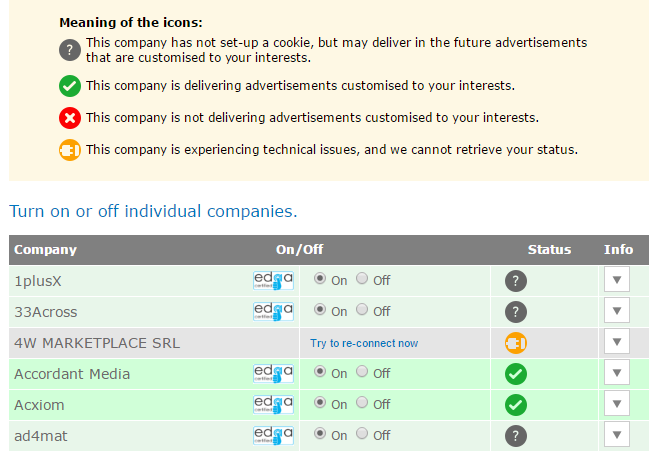This screenshot has height=463, width=659.
Task: Click the Status column header
Action: pos(549,250)
